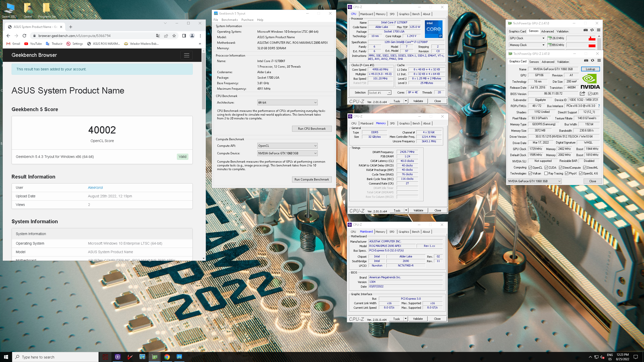Open the GPU selection dropdown at the bottom of GPU-Z
Image resolution: width=644 pixels, height=362 pixels.
534,181
